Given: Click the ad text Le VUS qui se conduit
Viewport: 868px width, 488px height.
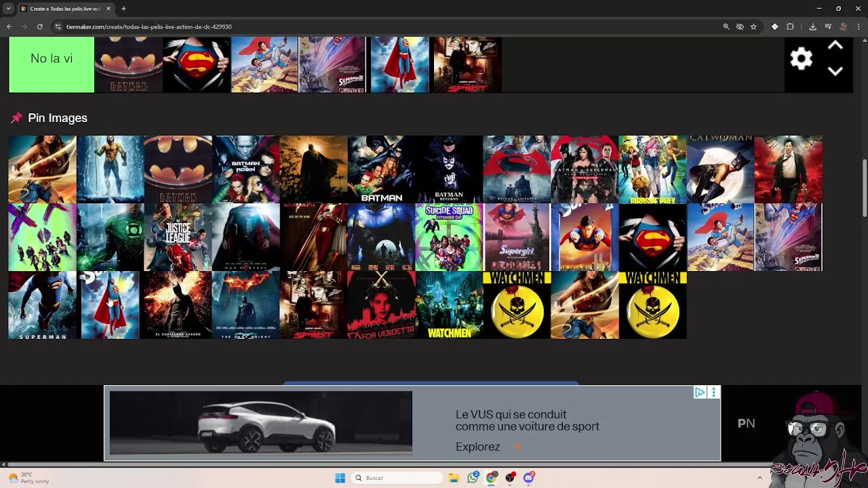Looking at the screenshot, I should pos(511,414).
